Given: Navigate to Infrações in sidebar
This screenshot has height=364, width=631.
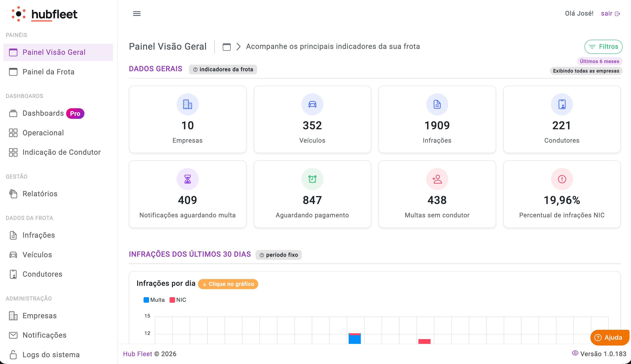Looking at the screenshot, I should click(x=58, y=235).
